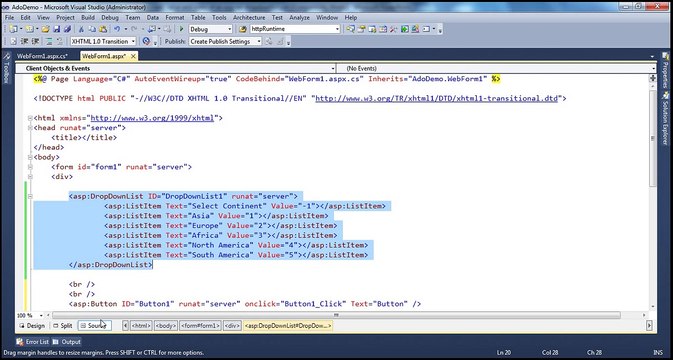Click the New Project toolbar icon
Screen dimensions: 673x360
13,29
